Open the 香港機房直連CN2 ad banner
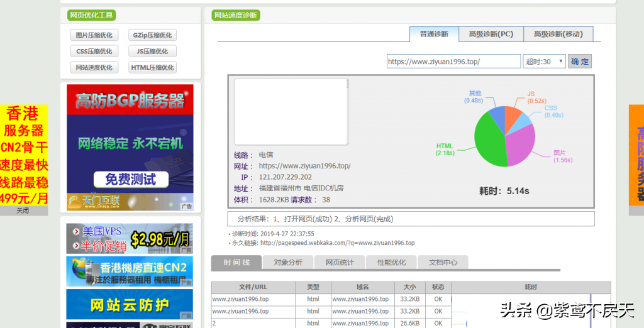The image size is (644, 328). pos(130,271)
